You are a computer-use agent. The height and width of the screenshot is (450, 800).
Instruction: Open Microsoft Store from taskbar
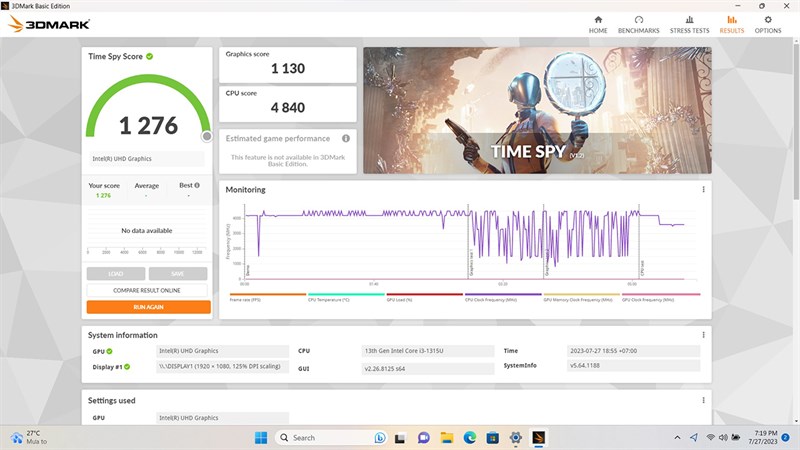(493, 438)
